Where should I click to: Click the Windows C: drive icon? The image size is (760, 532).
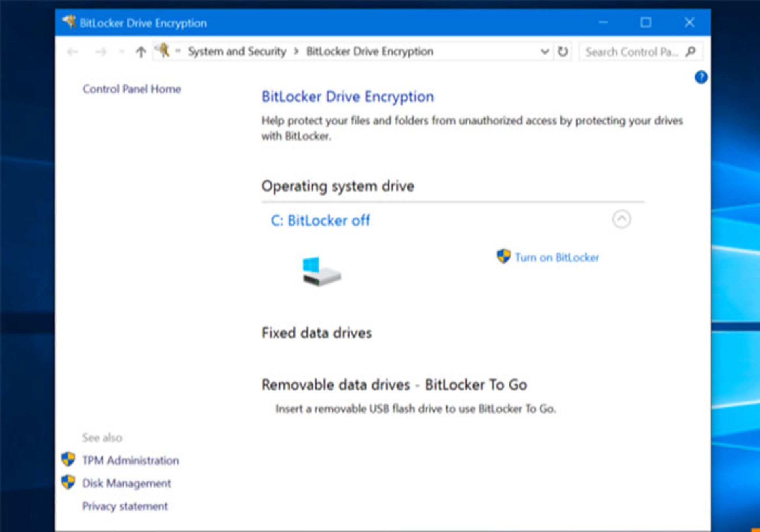tap(321, 271)
